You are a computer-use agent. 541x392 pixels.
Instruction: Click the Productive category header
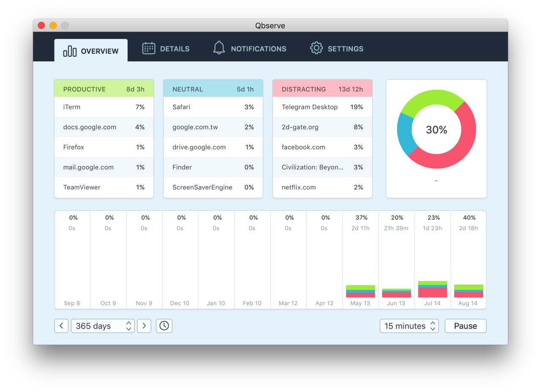click(x=104, y=89)
